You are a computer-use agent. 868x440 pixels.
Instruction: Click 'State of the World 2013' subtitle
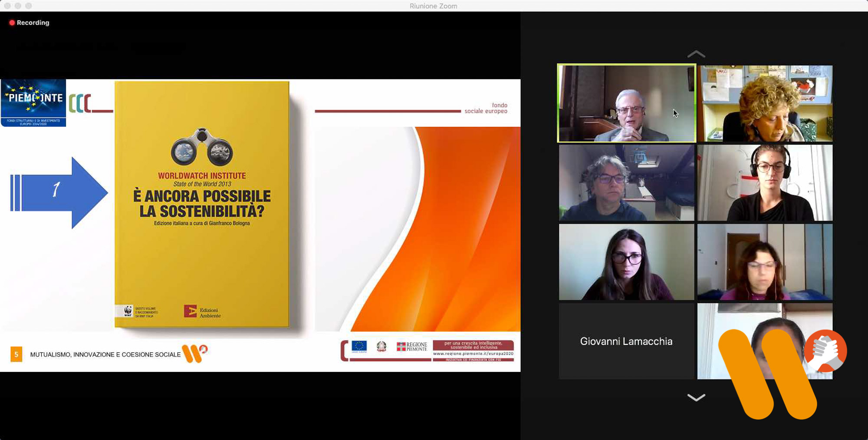pos(202,184)
